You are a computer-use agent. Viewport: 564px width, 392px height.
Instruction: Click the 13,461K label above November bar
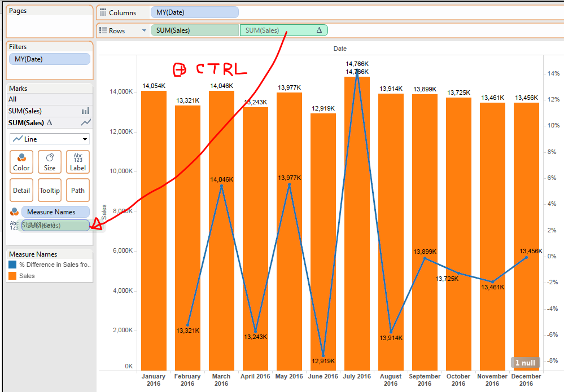click(x=493, y=98)
